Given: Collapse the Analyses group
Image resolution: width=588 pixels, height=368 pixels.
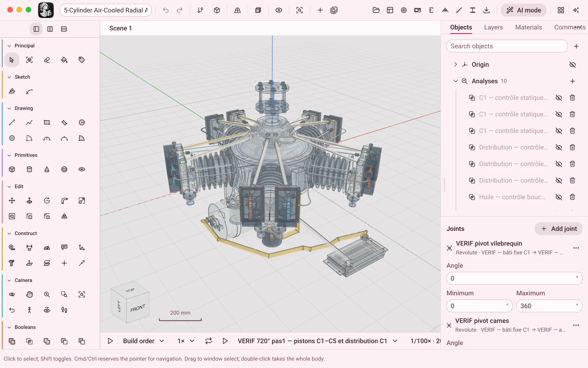Looking at the screenshot, I should (455, 81).
